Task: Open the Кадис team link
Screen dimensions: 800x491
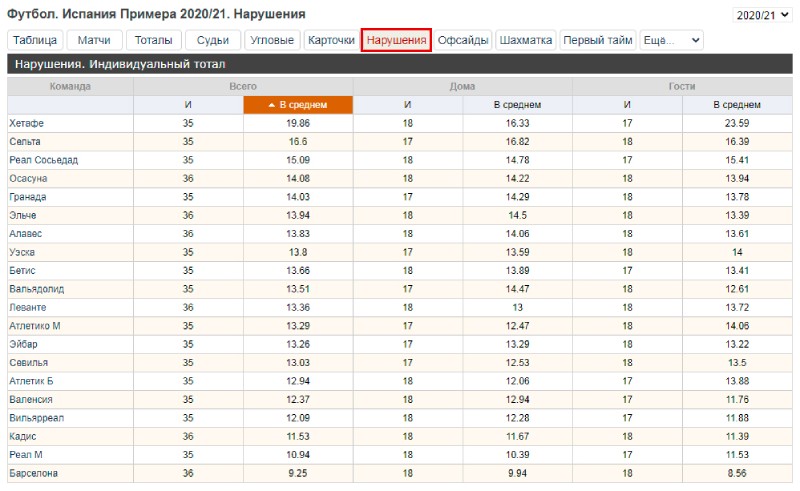Action: coord(22,436)
